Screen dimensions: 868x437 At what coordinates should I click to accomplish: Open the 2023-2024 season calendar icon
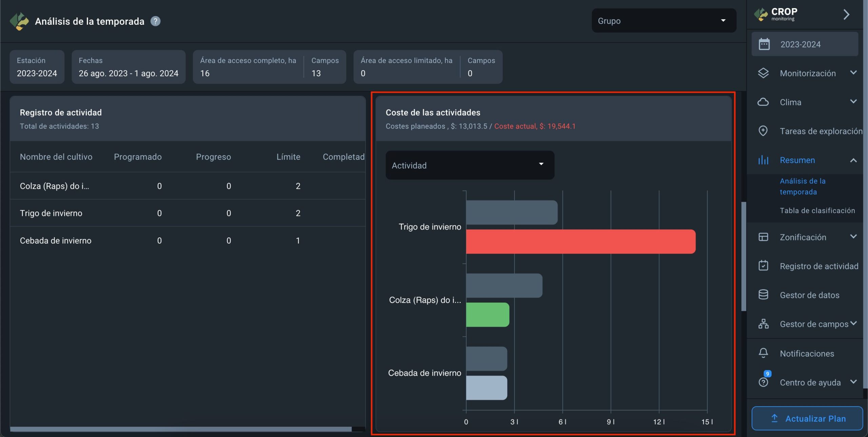tap(764, 44)
